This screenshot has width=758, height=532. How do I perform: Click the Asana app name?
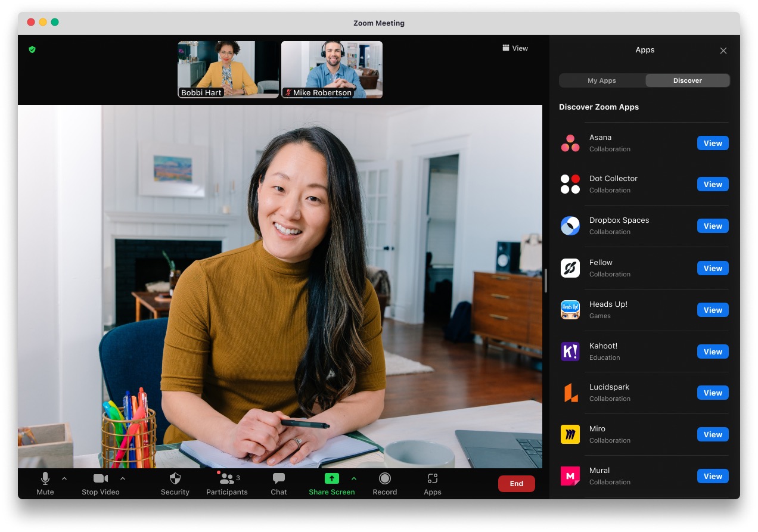pyautogui.click(x=600, y=138)
